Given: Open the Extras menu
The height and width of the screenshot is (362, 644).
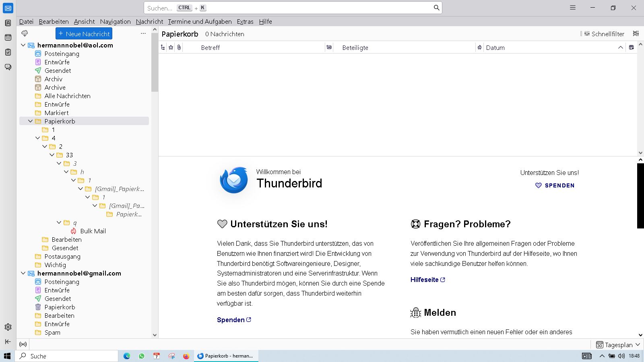Looking at the screenshot, I should pos(245,22).
